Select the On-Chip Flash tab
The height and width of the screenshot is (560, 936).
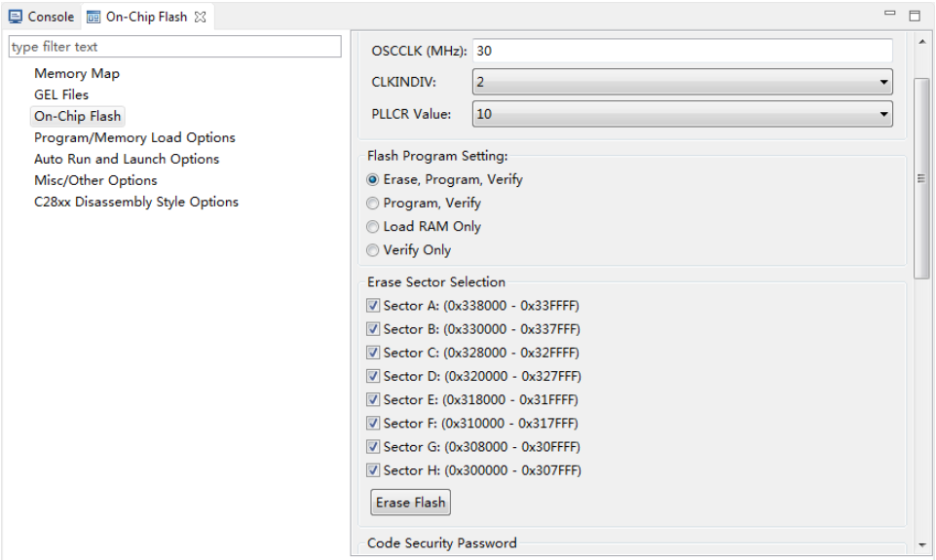147,17
